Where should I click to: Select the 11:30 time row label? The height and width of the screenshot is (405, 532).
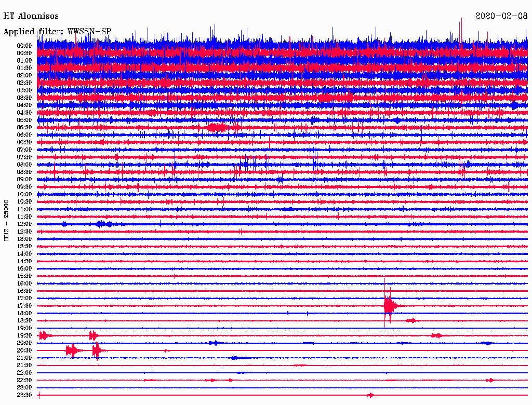click(x=24, y=217)
